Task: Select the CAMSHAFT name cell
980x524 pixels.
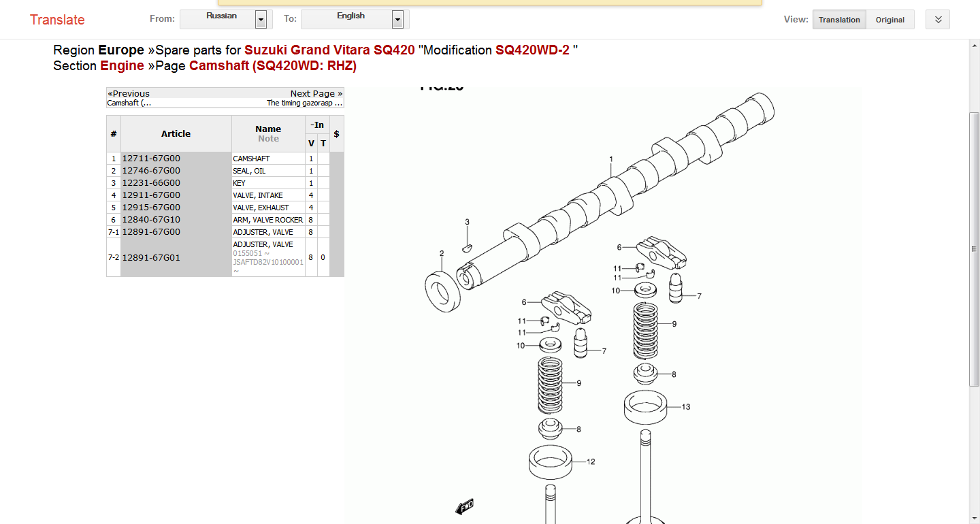Action: [268, 159]
